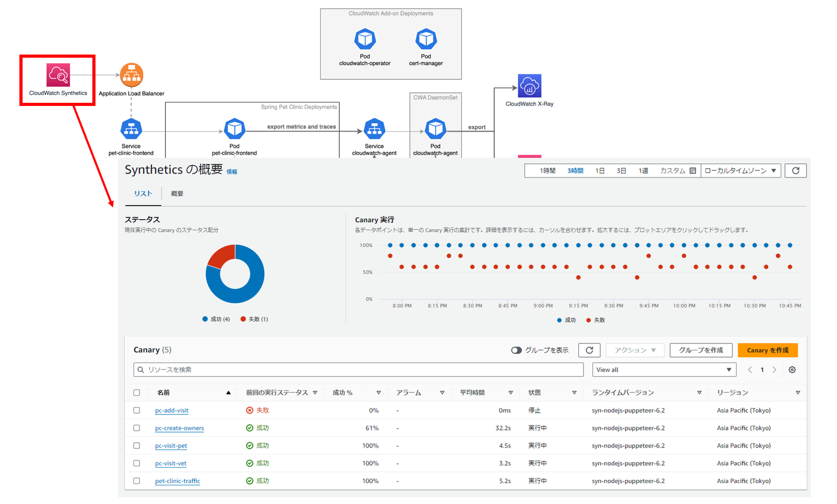Screen dimensions: 837x504
Task: Refresh the Canary list
Action: (589, 350)
